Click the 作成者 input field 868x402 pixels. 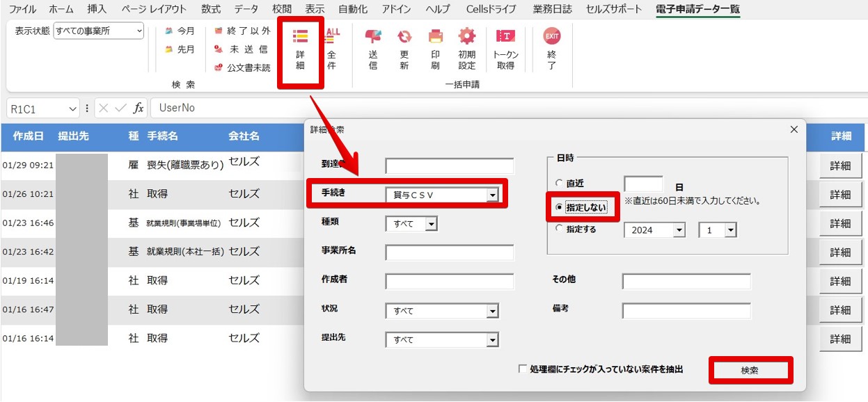pos(450,282)
